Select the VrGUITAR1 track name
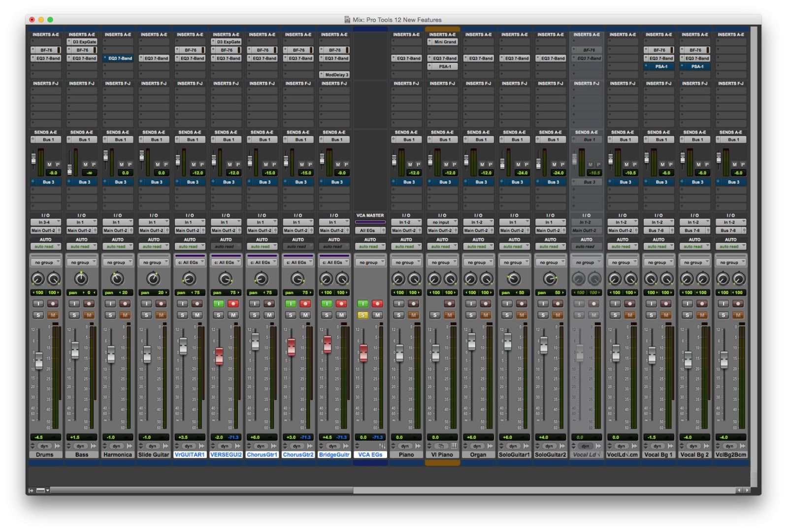787x532 pixels. tap(190, 455)
